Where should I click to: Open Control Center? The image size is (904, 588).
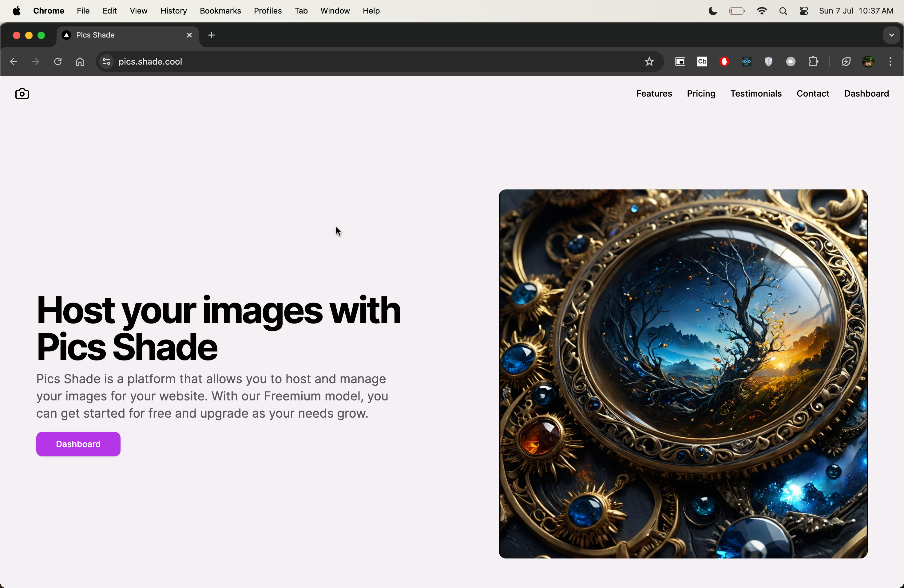pyautogui.click(x=804, y=11)
